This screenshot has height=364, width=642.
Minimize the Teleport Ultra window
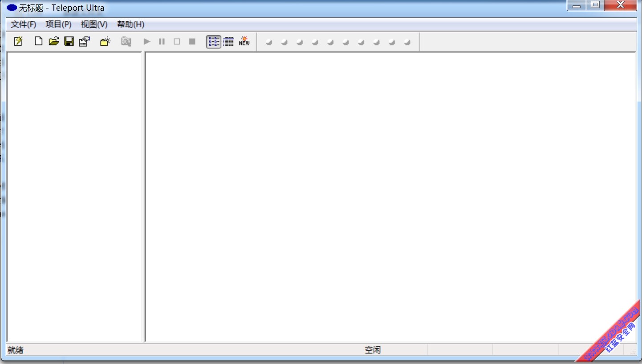click(x=577, y=5)
